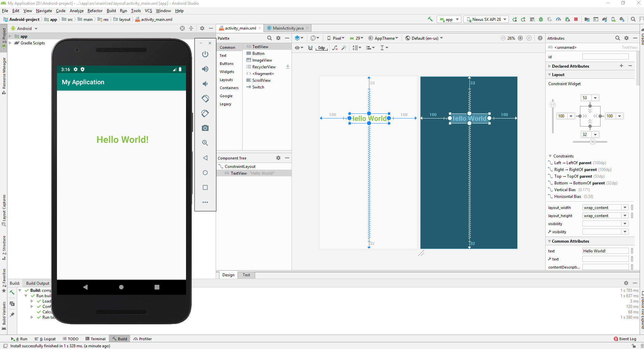Click the emulator power button icon
644x349 pixels.
point(205,54)
